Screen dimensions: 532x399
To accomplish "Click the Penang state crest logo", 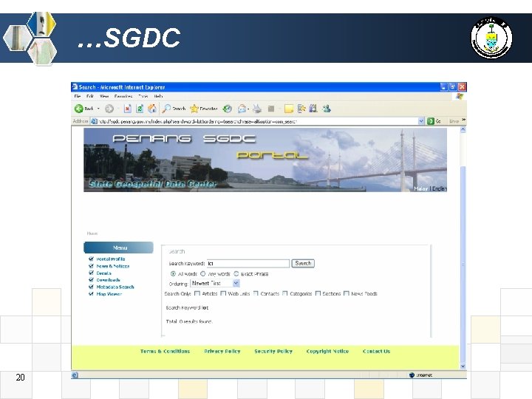I will tap(491, 38).
